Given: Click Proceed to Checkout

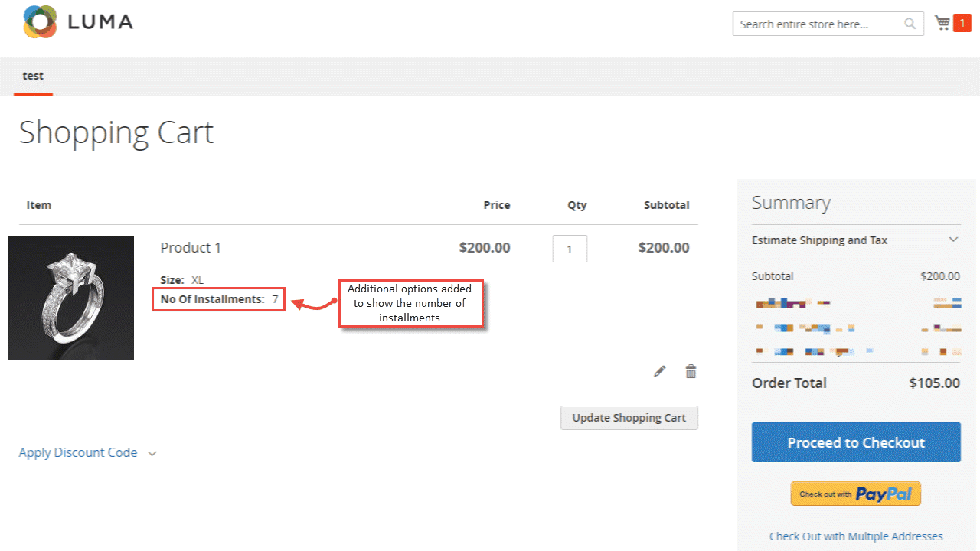Looking at the screenshot, I should (x=855, y=442).
